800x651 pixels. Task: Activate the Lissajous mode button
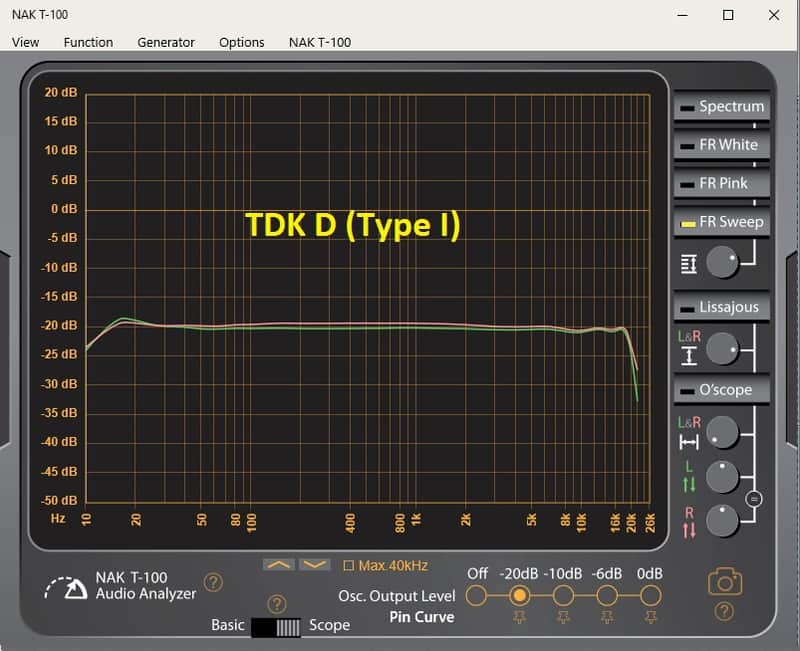721,307
